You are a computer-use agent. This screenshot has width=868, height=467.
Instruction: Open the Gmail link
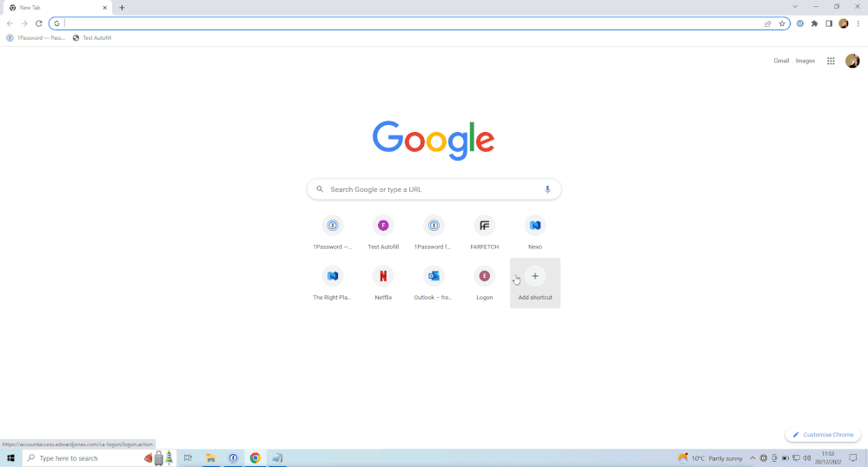[781, 61]
